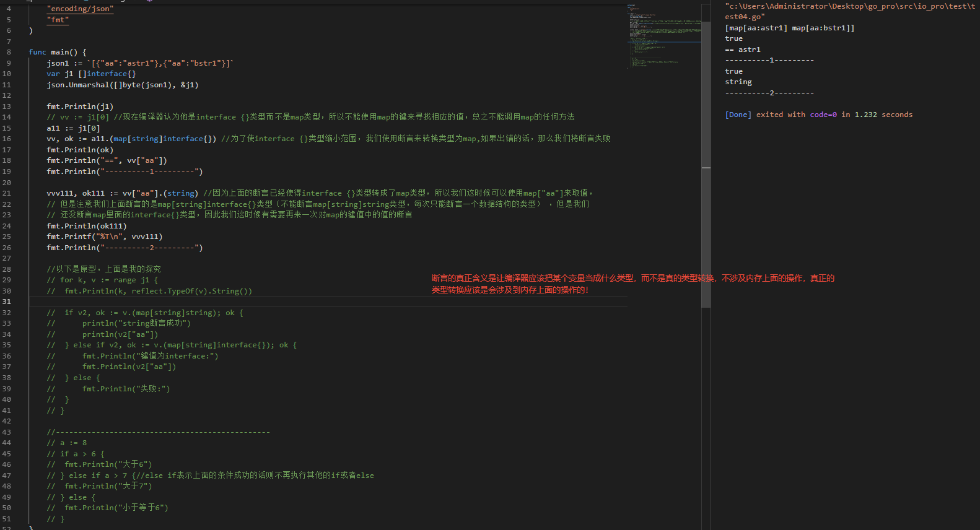This screenshot has width=980, height=530.
Task: Click the commented fmt.Println("失败:") line
Action: [108, 389]
